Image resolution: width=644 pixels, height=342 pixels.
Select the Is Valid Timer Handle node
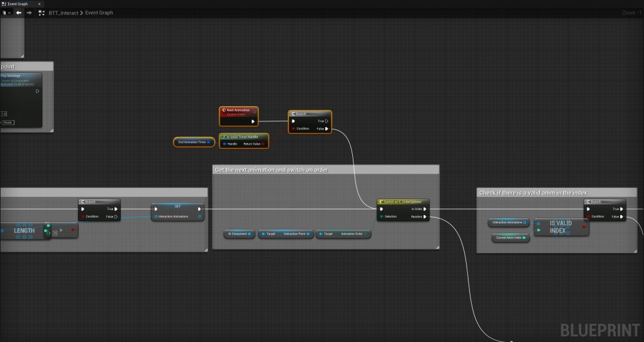point(243,136)
